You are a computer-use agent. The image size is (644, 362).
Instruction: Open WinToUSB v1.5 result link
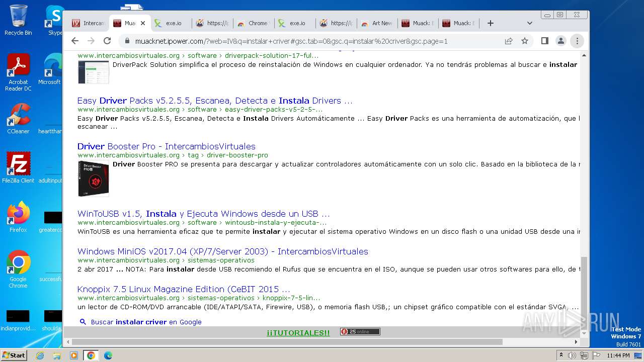[204, 214]
